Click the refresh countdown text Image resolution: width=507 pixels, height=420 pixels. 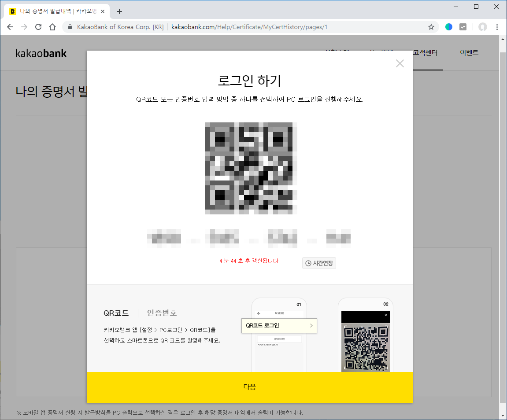click(x=249, y=261)
